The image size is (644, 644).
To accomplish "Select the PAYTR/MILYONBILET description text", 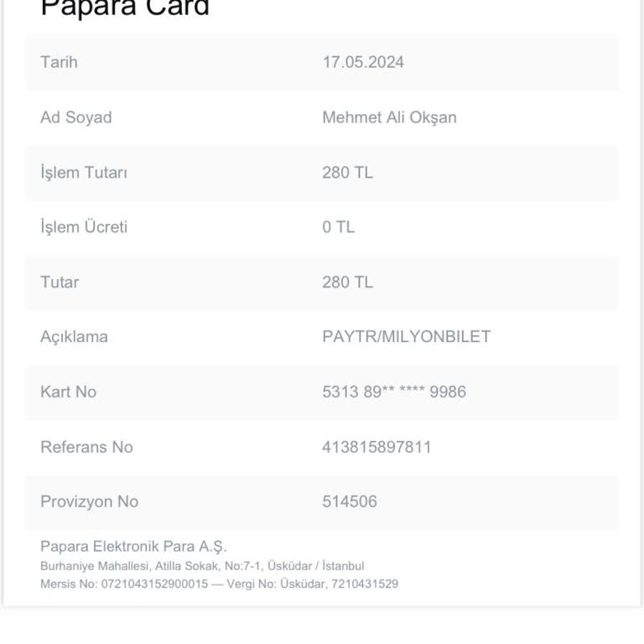I will [406, 337].
